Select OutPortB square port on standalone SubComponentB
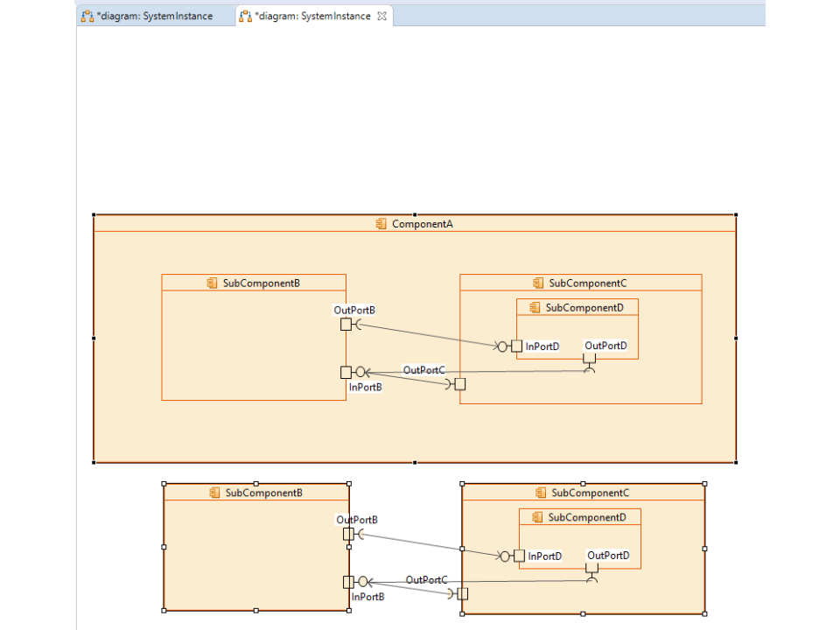Viewport: 840px width, 630px height. tap(348, 534)
